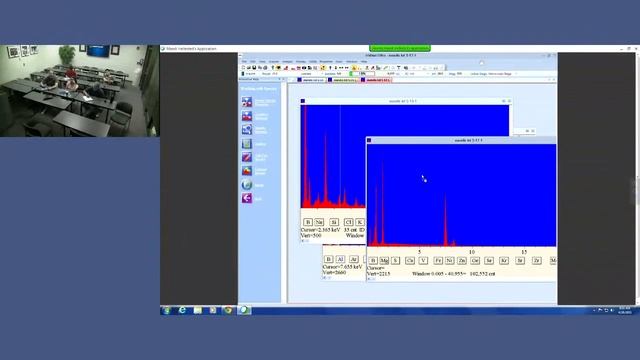
Task: Click the green screen-sharing banner at top
Action: click(x=400, y=48)
